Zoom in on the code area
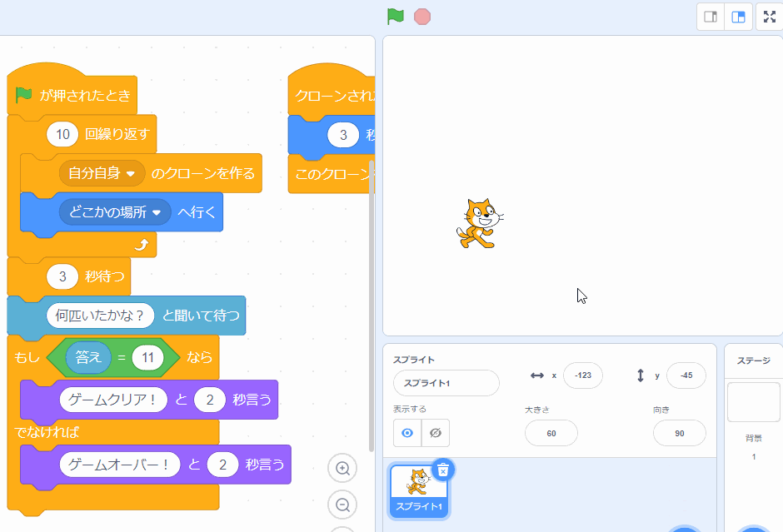 pyautogui.click(x=342, y=469)
